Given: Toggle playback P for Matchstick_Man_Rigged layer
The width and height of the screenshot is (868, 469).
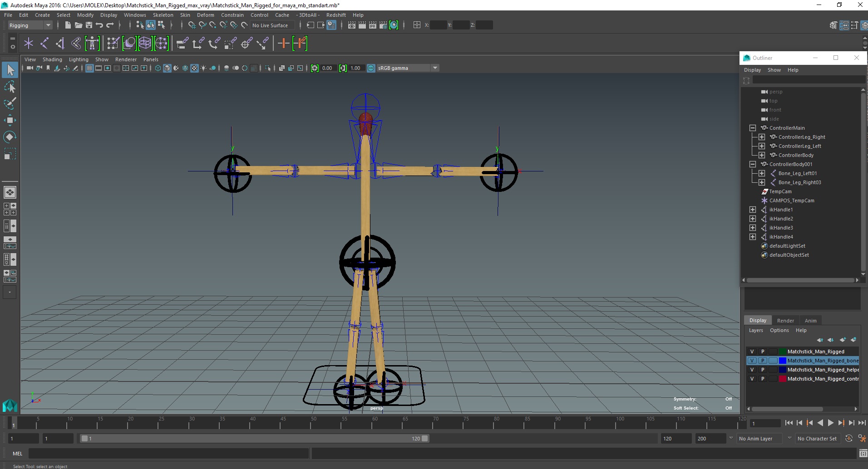Looking at the screenshot, I should pyautogui.click(x=763, y=352).
